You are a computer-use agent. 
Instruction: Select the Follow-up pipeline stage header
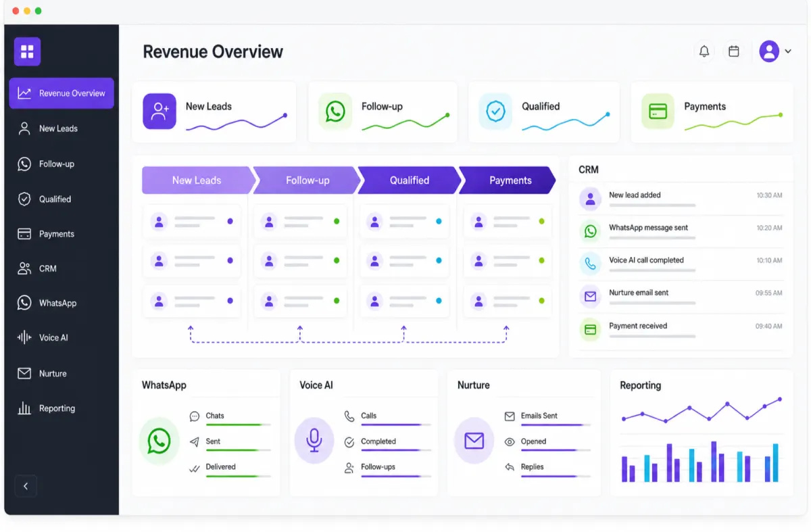[308, 180]
